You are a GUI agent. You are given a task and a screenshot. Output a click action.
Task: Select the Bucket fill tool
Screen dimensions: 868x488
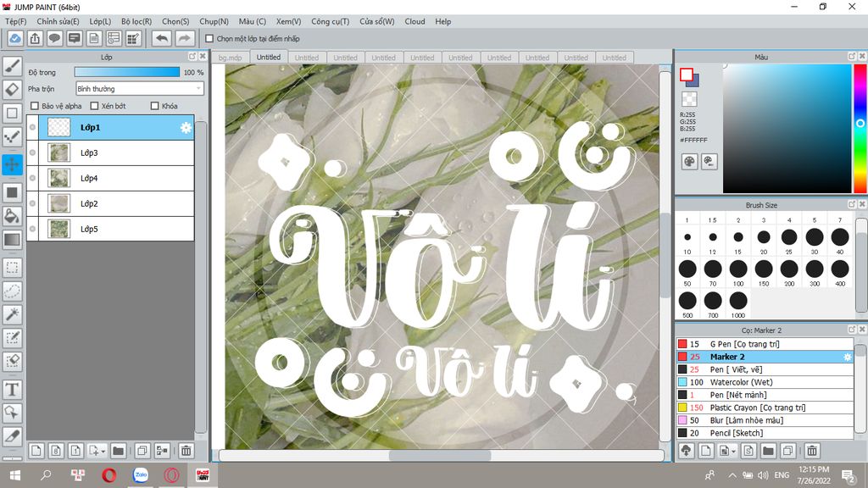click(x=12, y=216)
